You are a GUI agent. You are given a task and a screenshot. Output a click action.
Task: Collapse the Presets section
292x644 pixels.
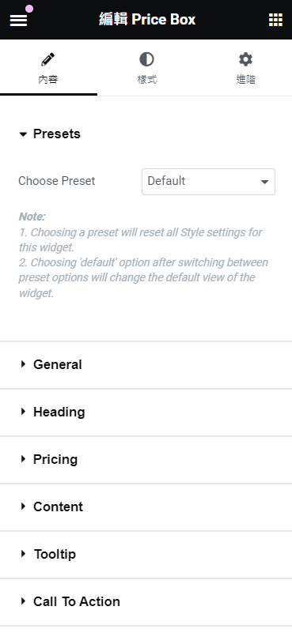[x=146, y=134]
